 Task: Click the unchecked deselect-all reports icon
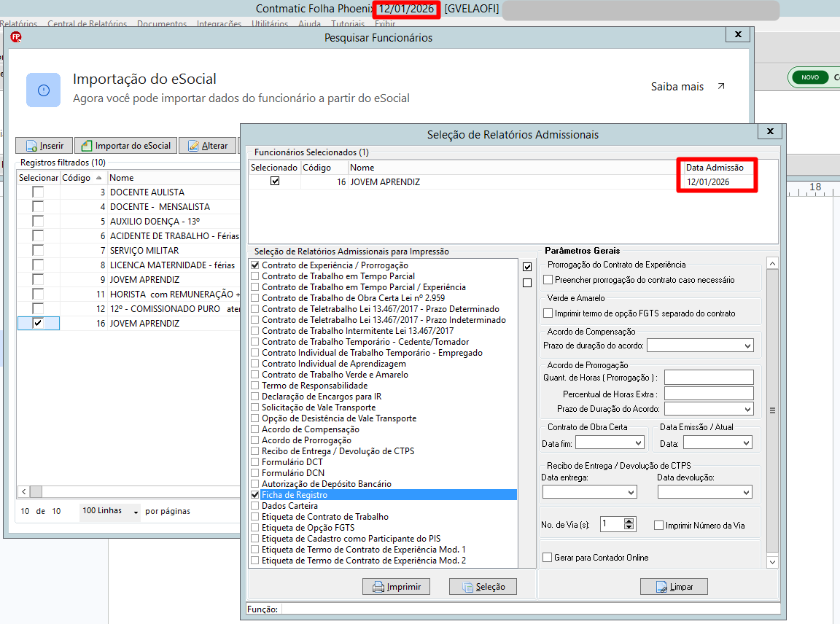[527, 283]
